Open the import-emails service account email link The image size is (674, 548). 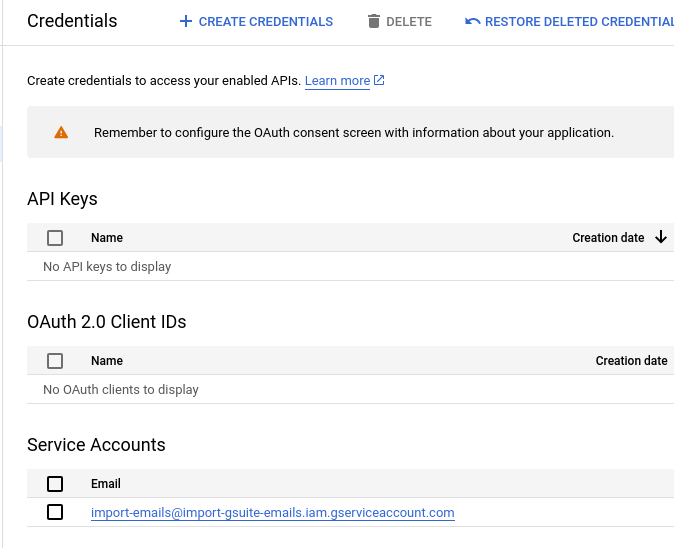[x=272, y=513]
